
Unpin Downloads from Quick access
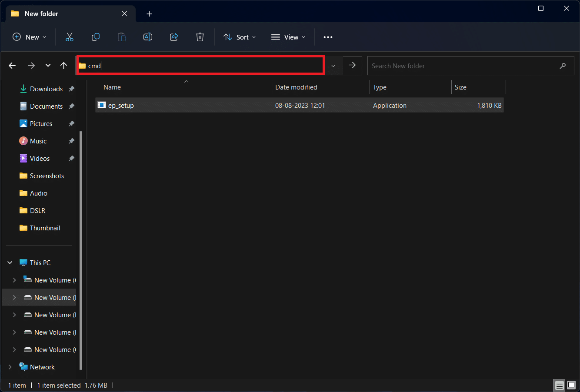(71, 89)
